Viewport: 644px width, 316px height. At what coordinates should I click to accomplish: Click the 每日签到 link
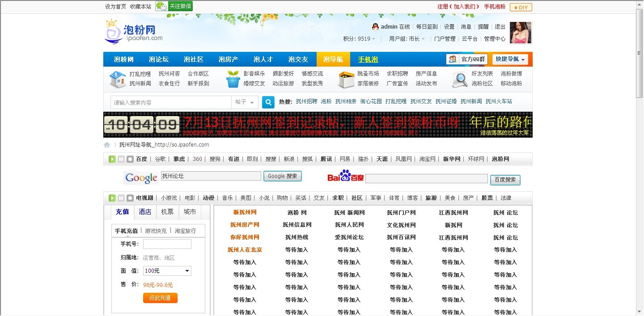coord(427,27)
